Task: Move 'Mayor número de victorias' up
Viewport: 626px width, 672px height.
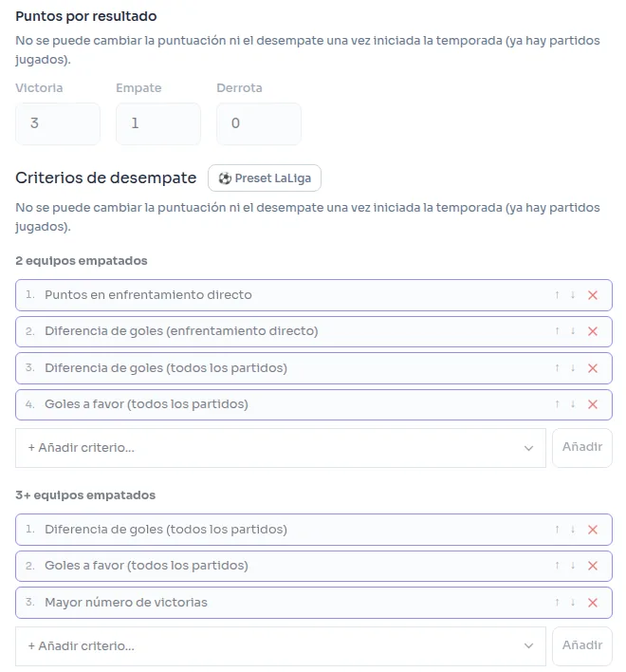Action: 557,603
